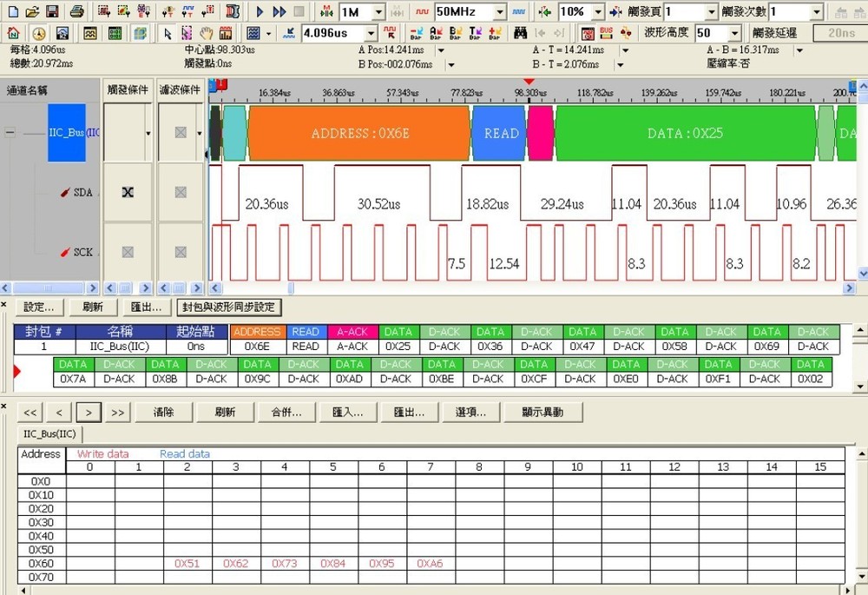Click the 清除 clear button

164,413
